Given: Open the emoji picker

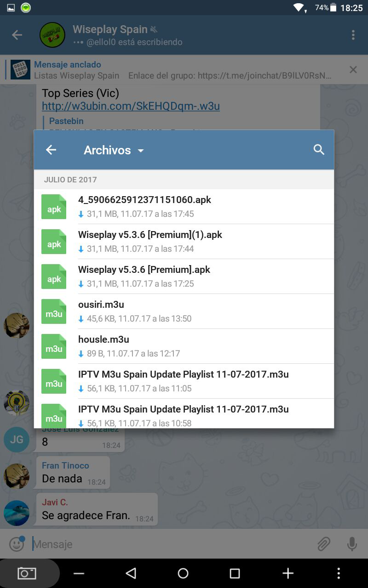Looking at the screenshot, I should point(17,544).
